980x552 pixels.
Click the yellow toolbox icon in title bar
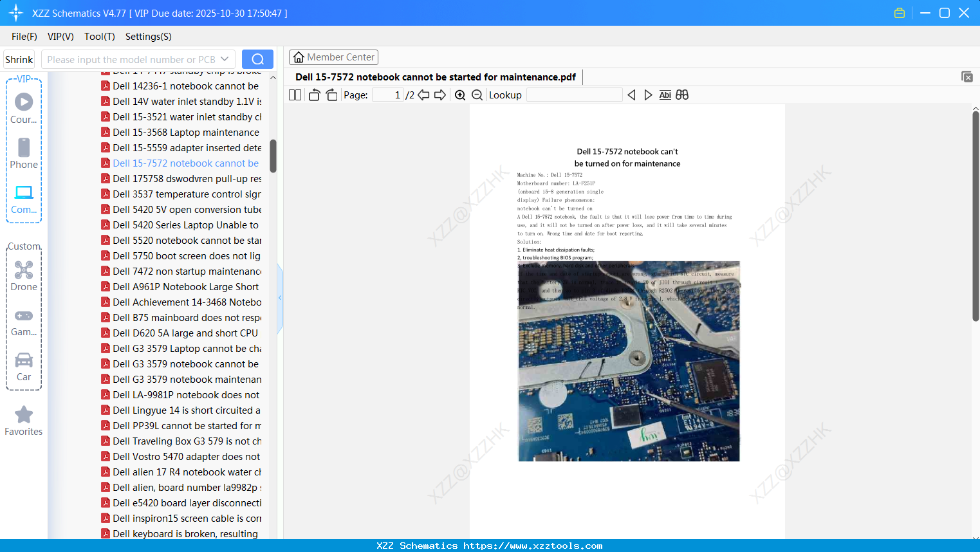coord(900,13)
